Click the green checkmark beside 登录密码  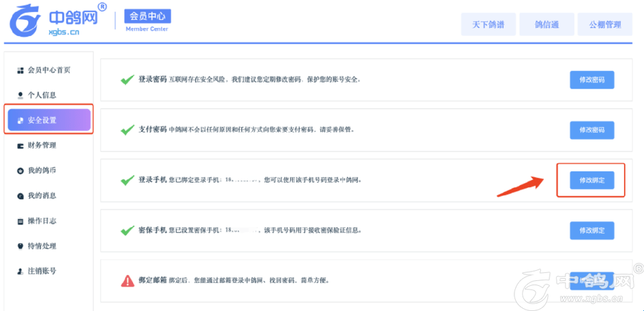(127, 80)
